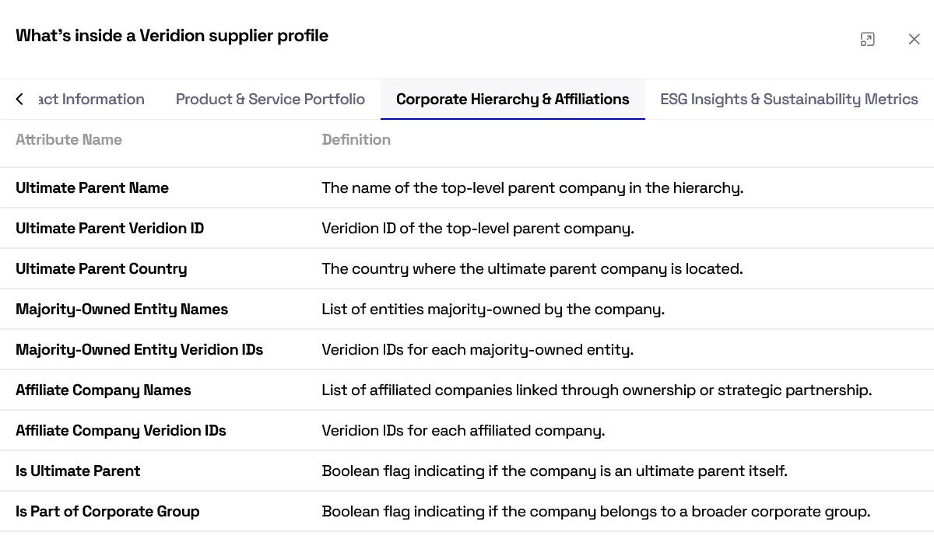The height and width of the screenshot is (560, 934).
Task: Click the Ultimate Parent Country attribute
Action: [101, 268]
